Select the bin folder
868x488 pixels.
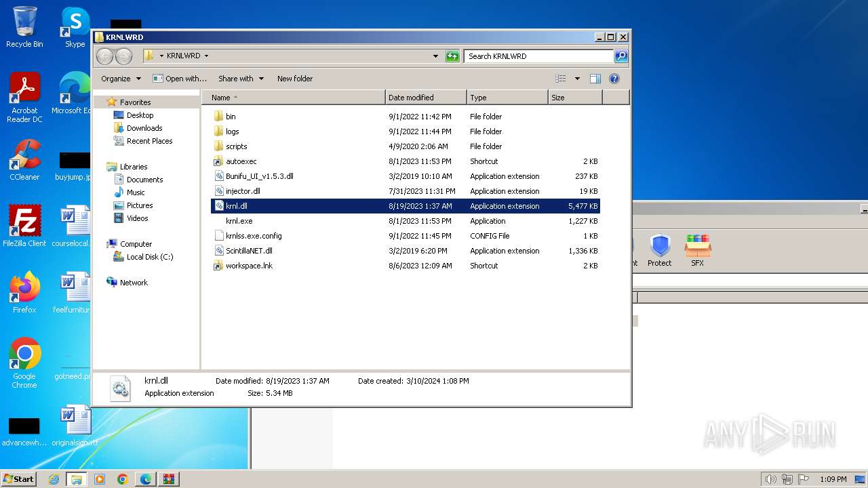[x=406, y=117]
